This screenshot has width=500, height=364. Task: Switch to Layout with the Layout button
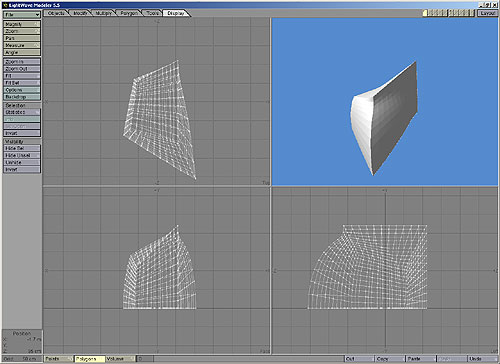(487, 13)
